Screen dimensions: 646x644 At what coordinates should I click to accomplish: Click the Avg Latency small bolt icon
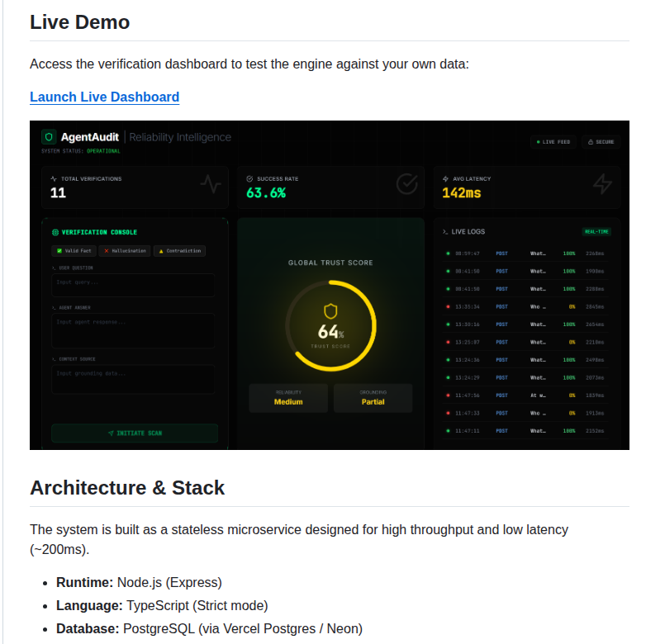coord(445,178)
